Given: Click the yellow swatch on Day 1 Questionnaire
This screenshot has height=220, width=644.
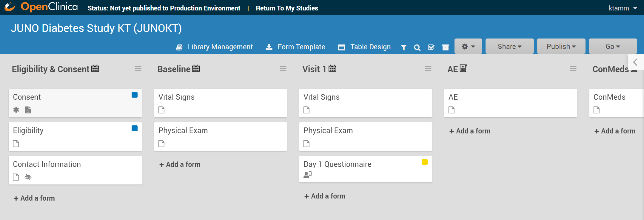Looking at the screenshot, I should coord(424,162).
